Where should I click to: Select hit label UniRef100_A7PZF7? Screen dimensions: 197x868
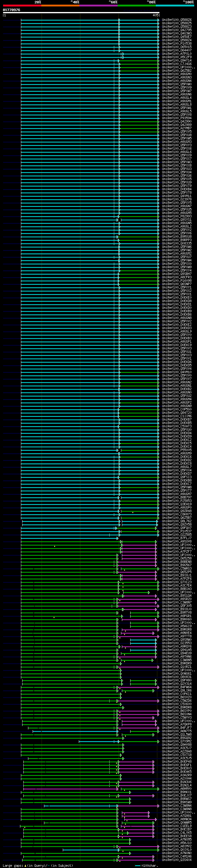pyautogui.click(x=177, y=551)
